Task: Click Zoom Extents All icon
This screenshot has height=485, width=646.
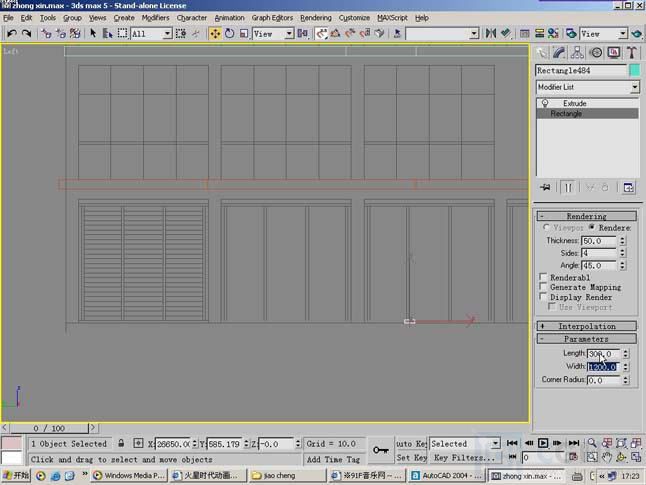Action: pyautogui.click(x=637, y=443)
